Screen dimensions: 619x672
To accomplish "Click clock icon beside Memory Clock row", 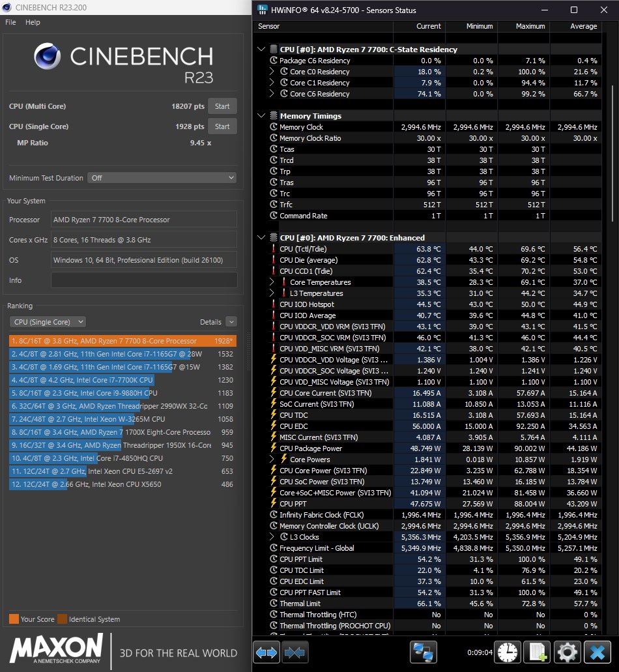I will click(x=273, y=127).
